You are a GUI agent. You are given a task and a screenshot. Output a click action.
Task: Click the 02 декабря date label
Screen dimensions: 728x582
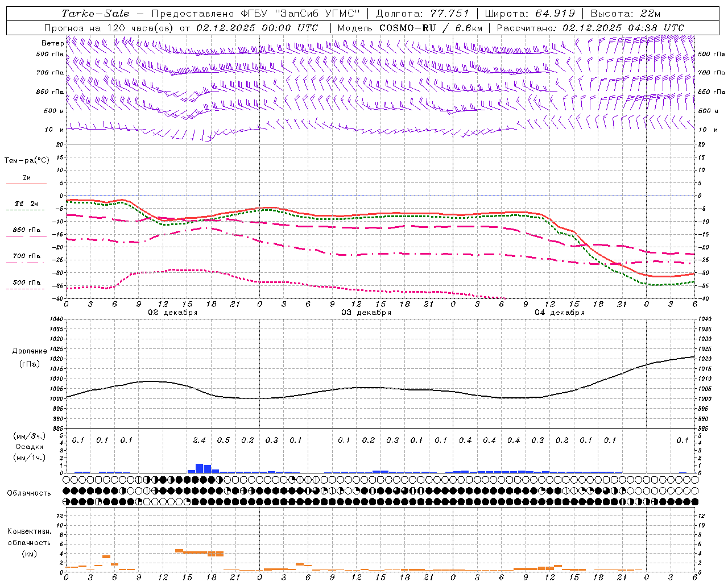click(x=173, y=313)
